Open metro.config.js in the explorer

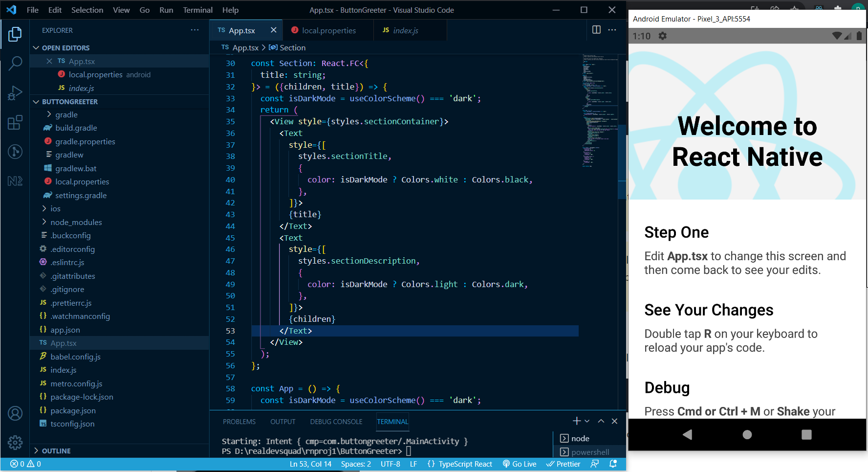click(x=76, y=383)
